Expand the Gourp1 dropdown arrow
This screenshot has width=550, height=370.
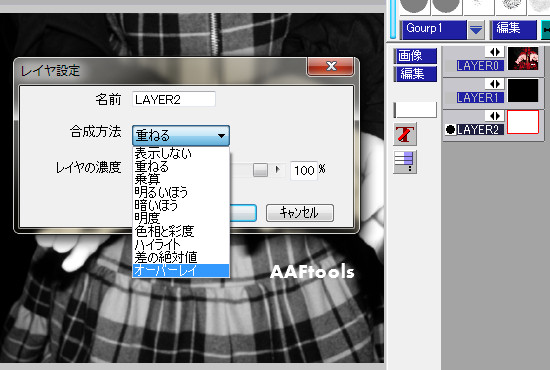(x=476, y=30)
